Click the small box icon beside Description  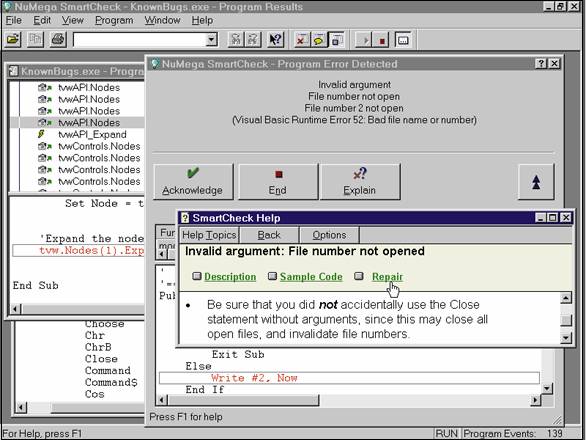[197, 276]
